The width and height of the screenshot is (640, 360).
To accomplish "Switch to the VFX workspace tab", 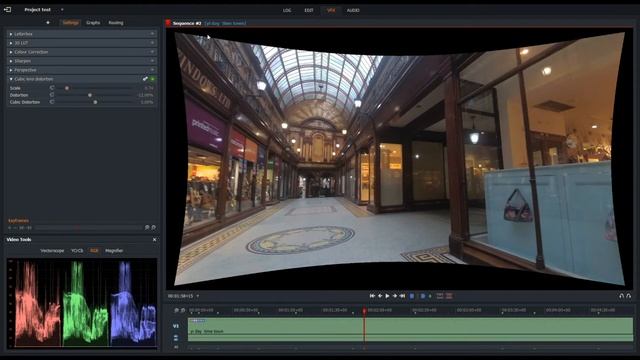I will coord(331,10).
